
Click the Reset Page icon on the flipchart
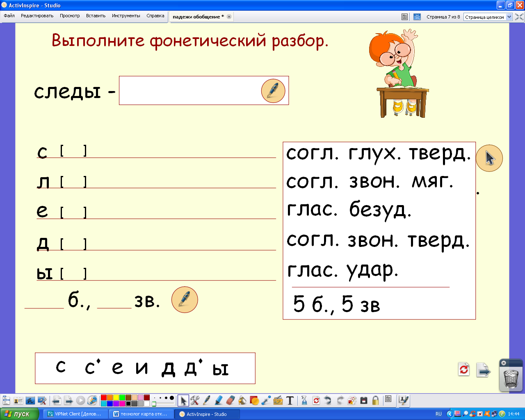pyautogui.click(x=464, y=369)
